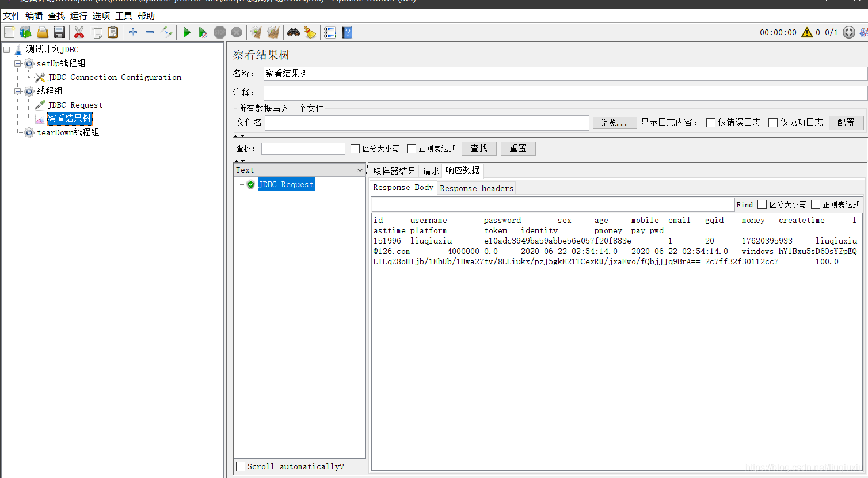Screen dimensions: 868x478
Task: Toggle the 仅错误日志 checkbox
Action: 711,122
